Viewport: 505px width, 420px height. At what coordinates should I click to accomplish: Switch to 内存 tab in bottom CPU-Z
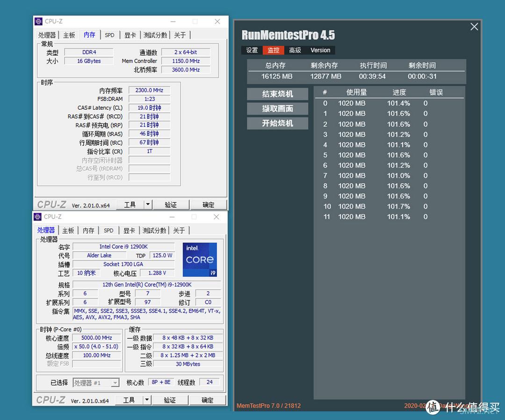pos(88,230)
